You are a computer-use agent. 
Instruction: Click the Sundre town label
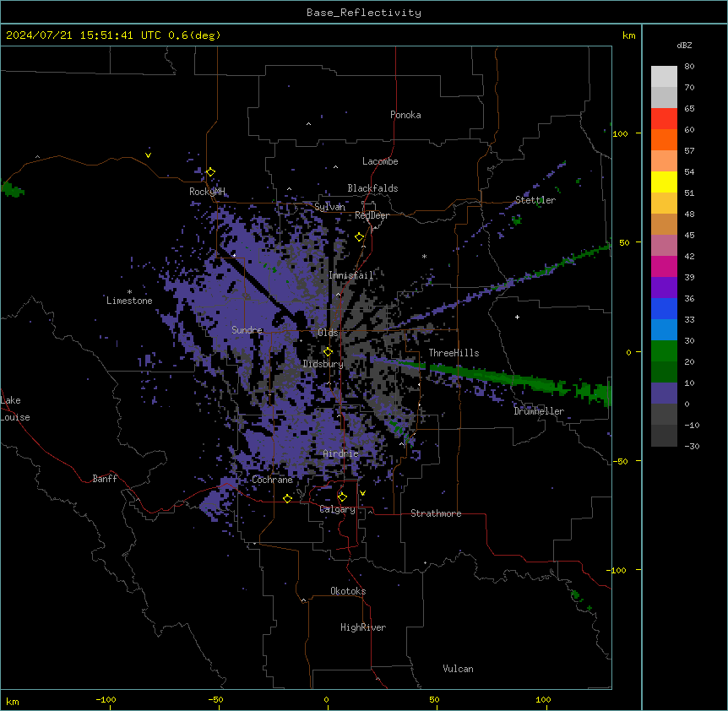click(x=247, y=330)
